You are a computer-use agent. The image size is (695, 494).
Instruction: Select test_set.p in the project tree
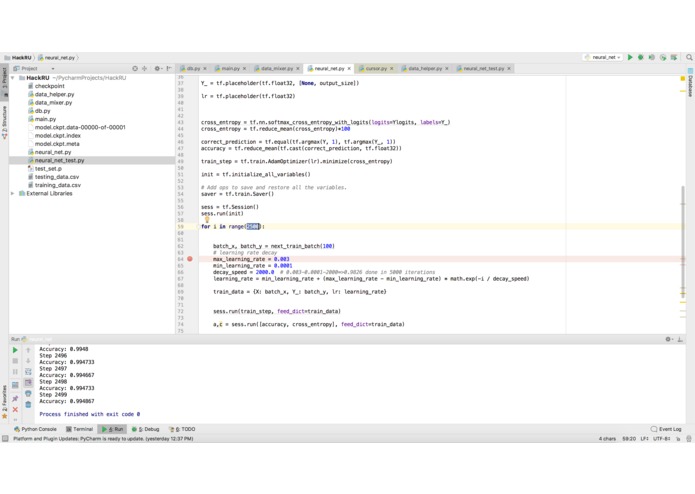click(x=48, y=169)
